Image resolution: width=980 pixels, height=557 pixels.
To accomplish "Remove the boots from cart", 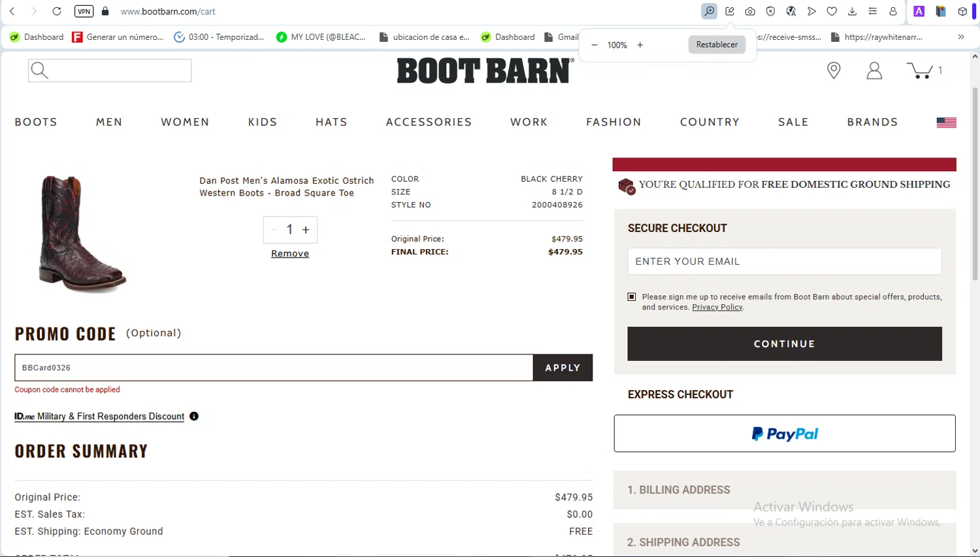I will (x=290, y=254).
